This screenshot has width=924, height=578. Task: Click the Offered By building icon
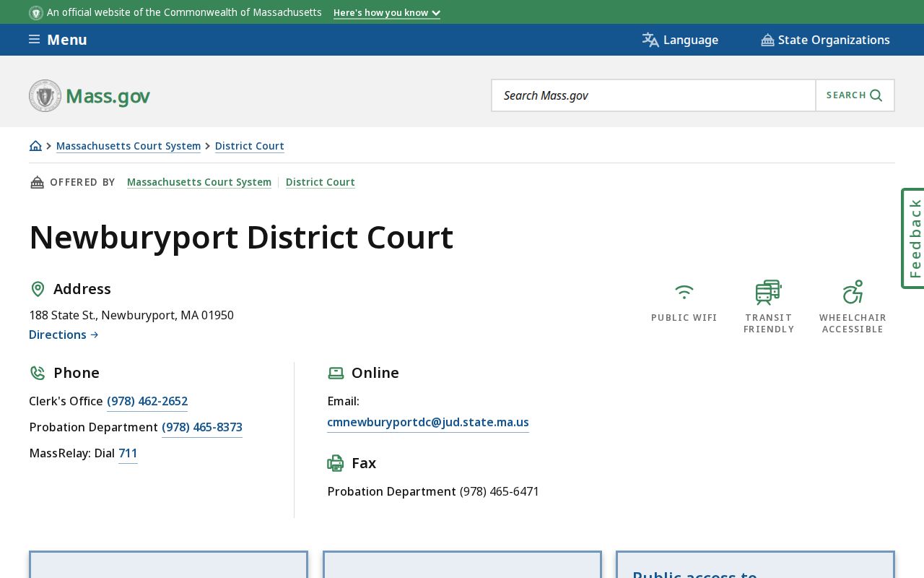tap(37, 182)
